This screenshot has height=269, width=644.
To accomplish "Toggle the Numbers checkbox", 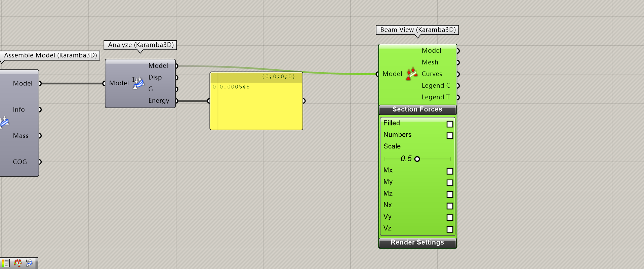I will [x=450, y=136].
